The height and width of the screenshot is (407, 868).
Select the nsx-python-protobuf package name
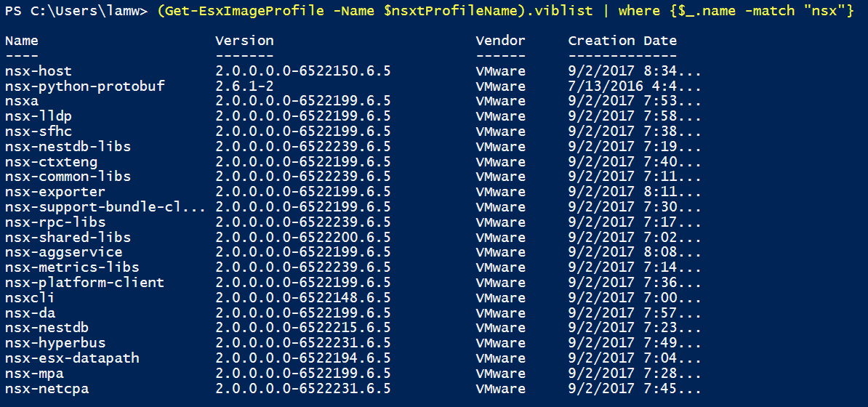point(84,86)
